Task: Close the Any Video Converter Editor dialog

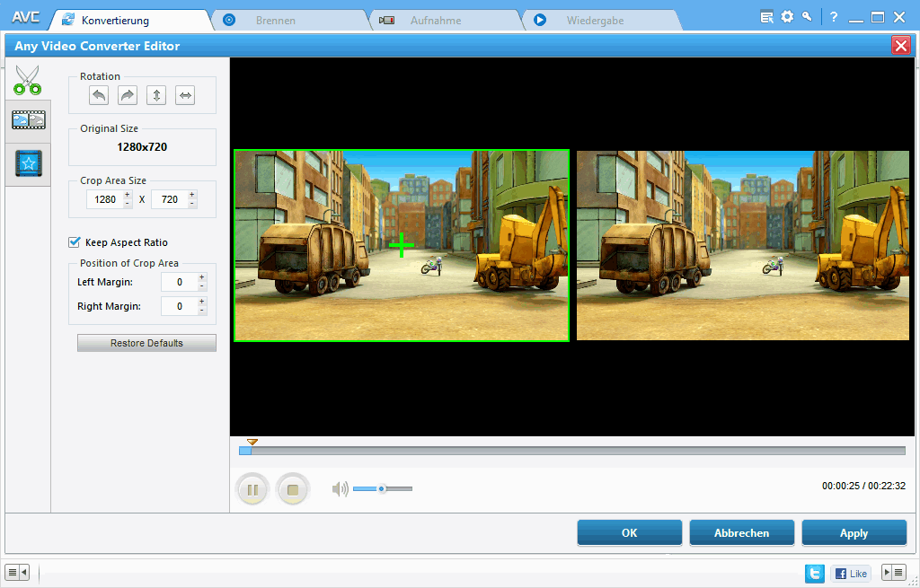Action: point(900,45)
